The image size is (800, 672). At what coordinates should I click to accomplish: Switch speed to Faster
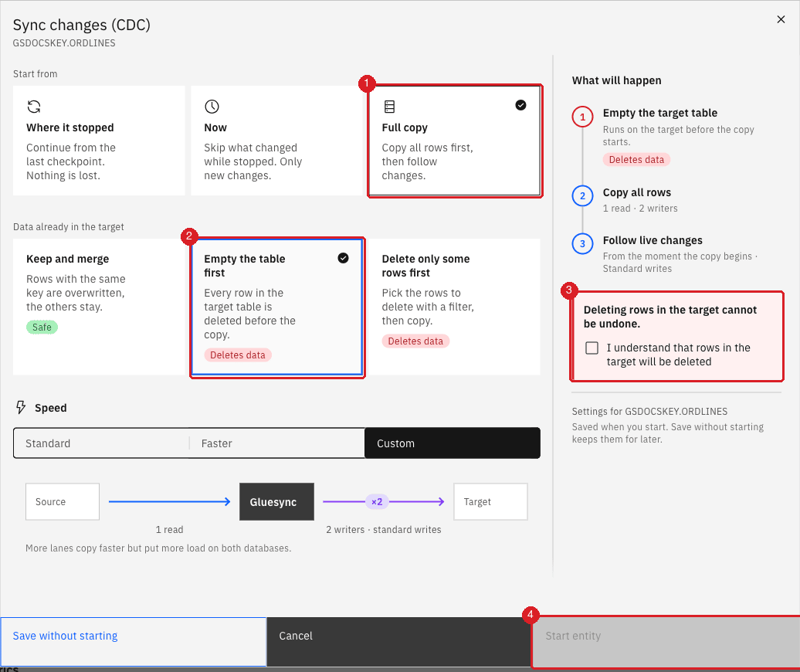click(276, 443)
